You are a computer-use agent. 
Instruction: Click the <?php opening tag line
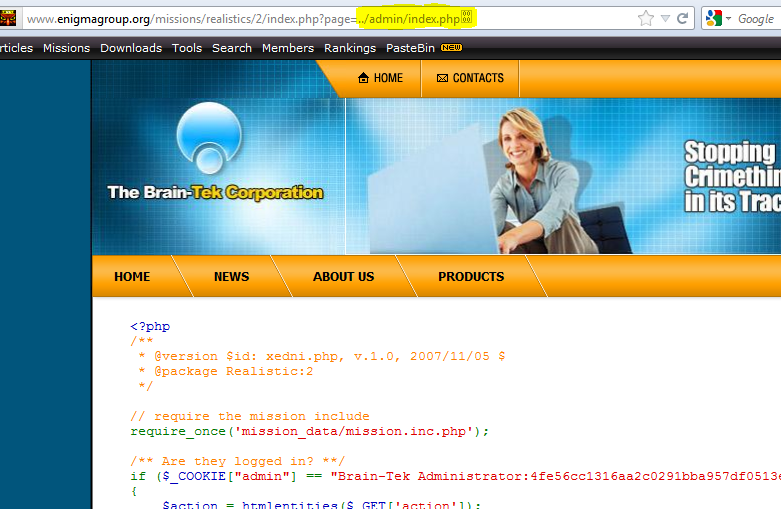click(x=150, y=326)
